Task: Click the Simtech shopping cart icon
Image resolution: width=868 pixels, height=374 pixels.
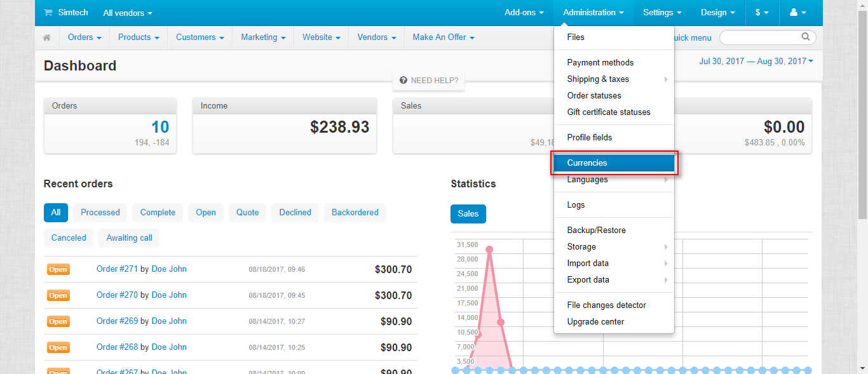Action: 48,13
